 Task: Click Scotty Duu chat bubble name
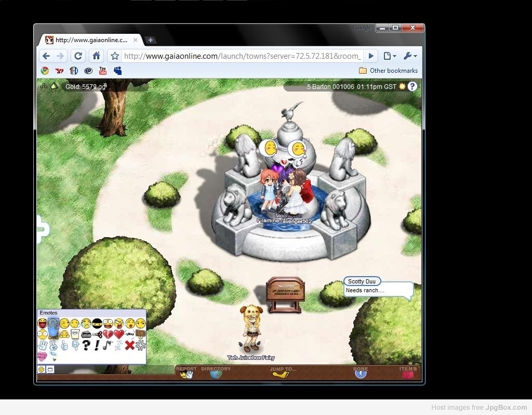pyautogui.click(x=362, y=281)
